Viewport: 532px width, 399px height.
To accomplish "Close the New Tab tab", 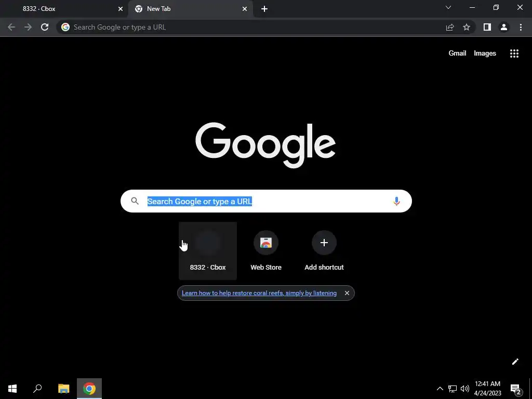I will [x=245, y=9].
